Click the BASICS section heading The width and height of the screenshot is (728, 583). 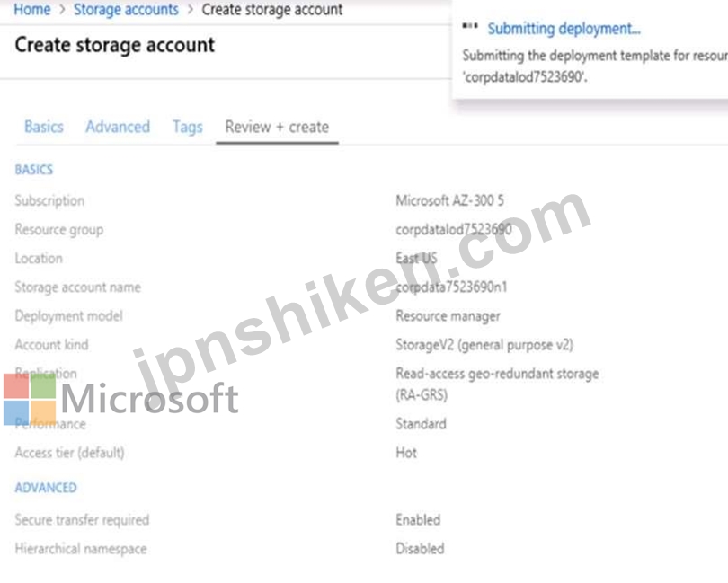(34, 170)
